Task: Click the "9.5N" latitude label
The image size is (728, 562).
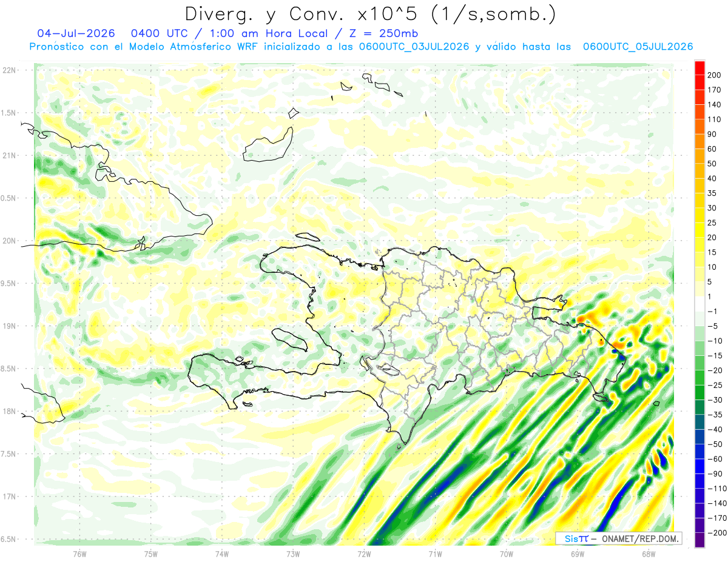Action: [x=8, y=283]
